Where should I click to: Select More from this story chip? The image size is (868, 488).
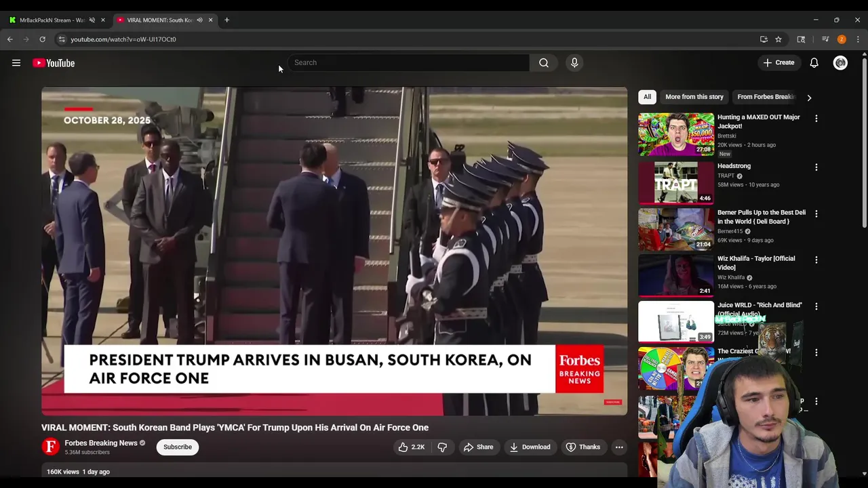click(694, 97)
